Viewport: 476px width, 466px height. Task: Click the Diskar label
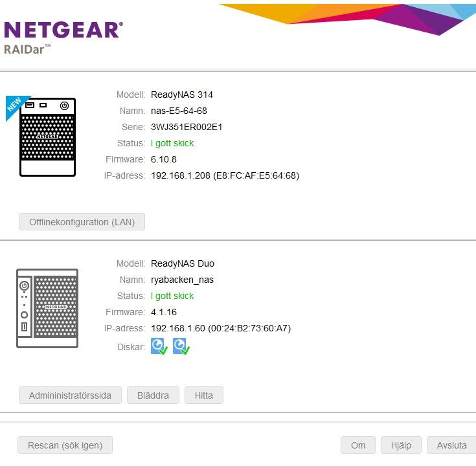tap(131, 347)
